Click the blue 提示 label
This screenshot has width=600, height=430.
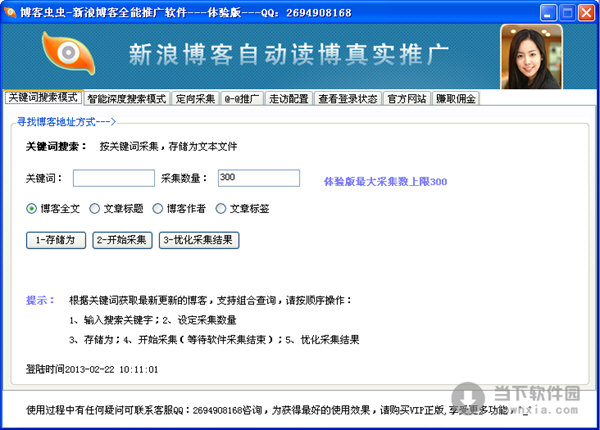click(40, 300)
